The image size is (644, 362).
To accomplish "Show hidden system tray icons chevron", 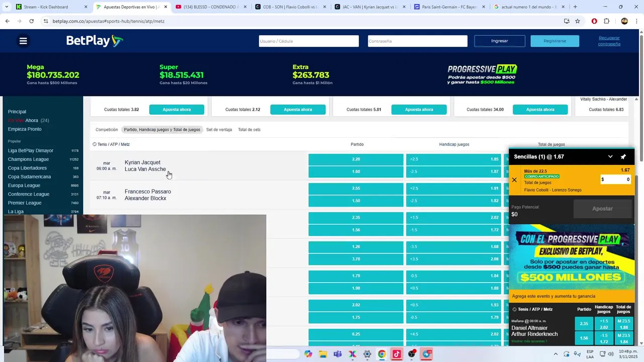I will point(555,354).
